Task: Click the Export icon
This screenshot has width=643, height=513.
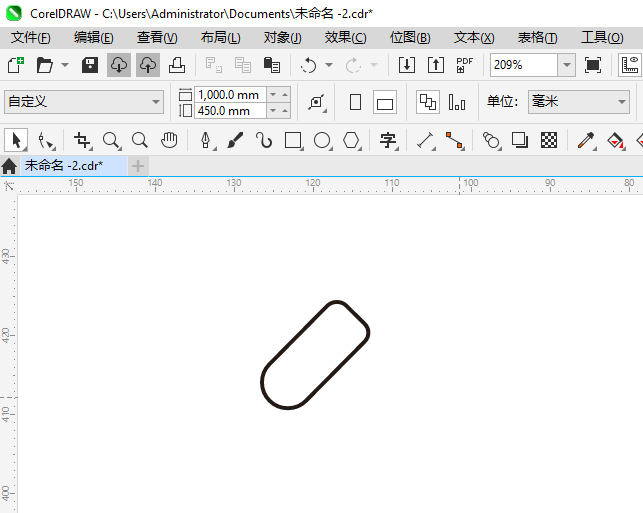Action: [x=436, y=65]
